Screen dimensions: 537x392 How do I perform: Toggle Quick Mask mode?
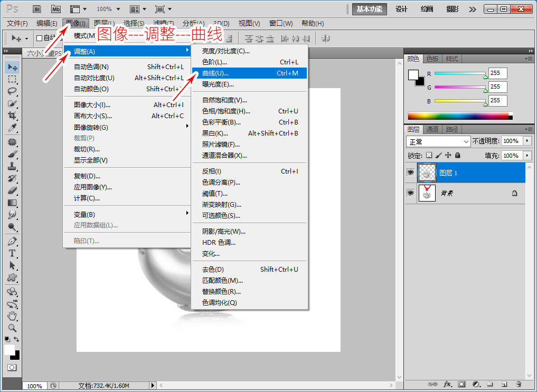12,367
